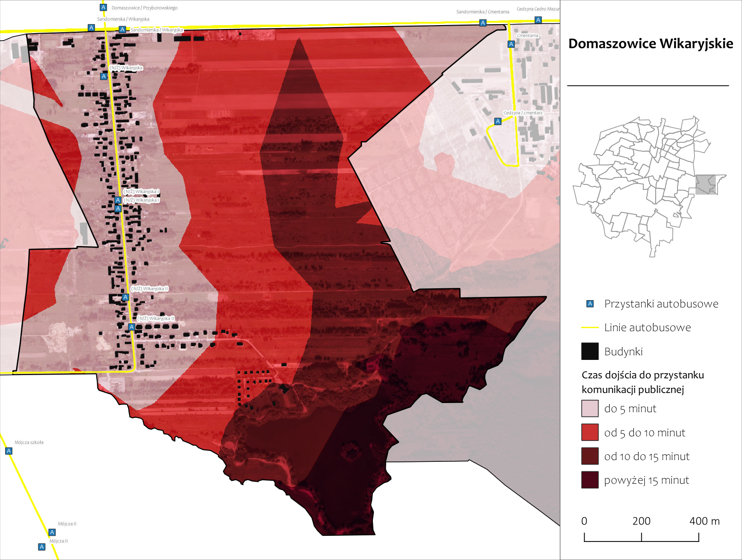This screenshot has width=742, height=560.
Task: Click the 'od 10 do 15 minut' swatch
Action: (x=590, y=456)
